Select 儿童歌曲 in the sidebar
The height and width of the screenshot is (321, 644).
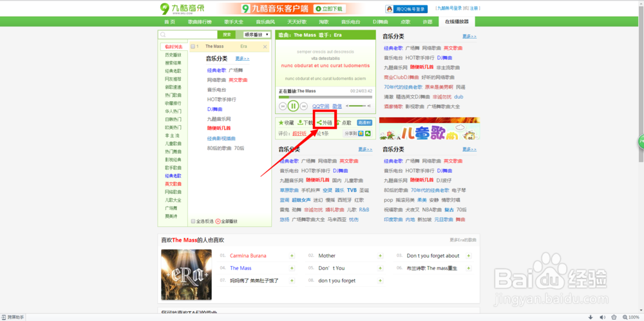(173, 144)
